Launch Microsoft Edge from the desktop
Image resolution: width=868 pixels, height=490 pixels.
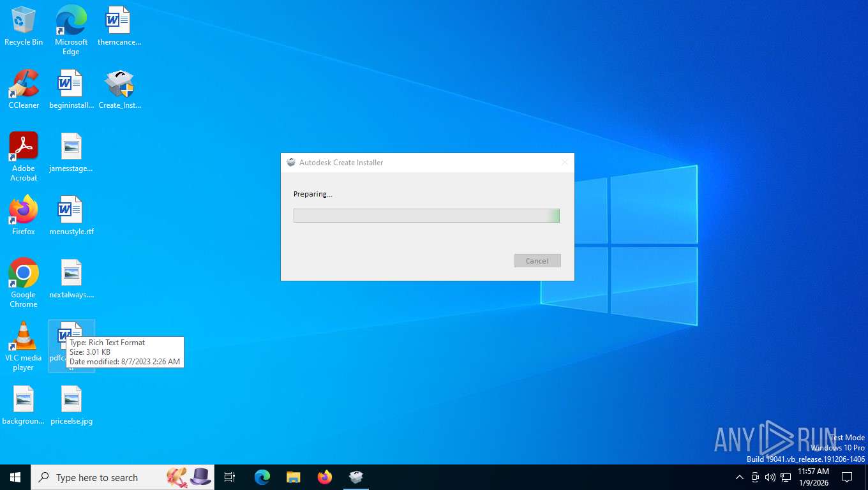point(71,30)
